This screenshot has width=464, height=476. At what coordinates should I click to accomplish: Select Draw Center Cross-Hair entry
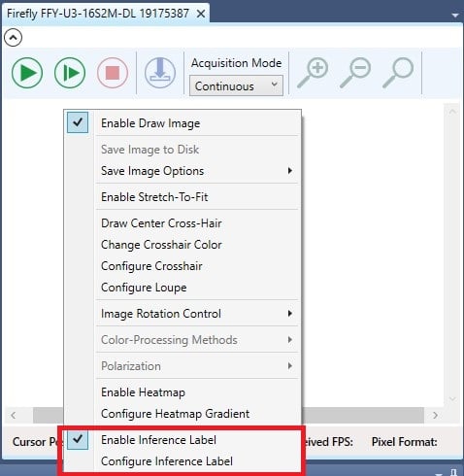click(161, 223)
